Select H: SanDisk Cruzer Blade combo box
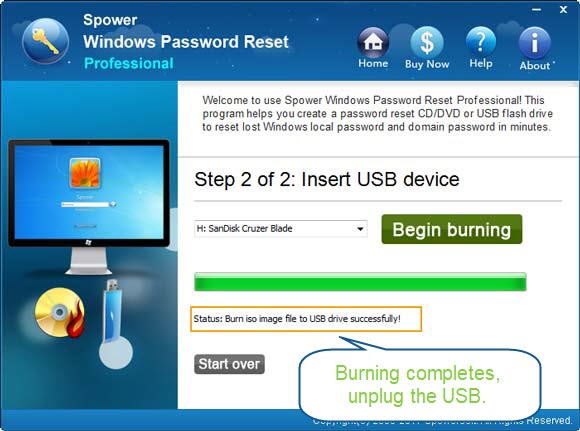 coord(280,229)
